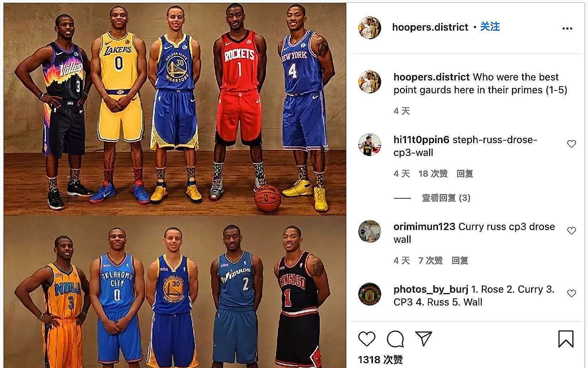Screen dimensions: 588x368
Task: Save post with the bookmark icon
Action: [x=566, y=339]
